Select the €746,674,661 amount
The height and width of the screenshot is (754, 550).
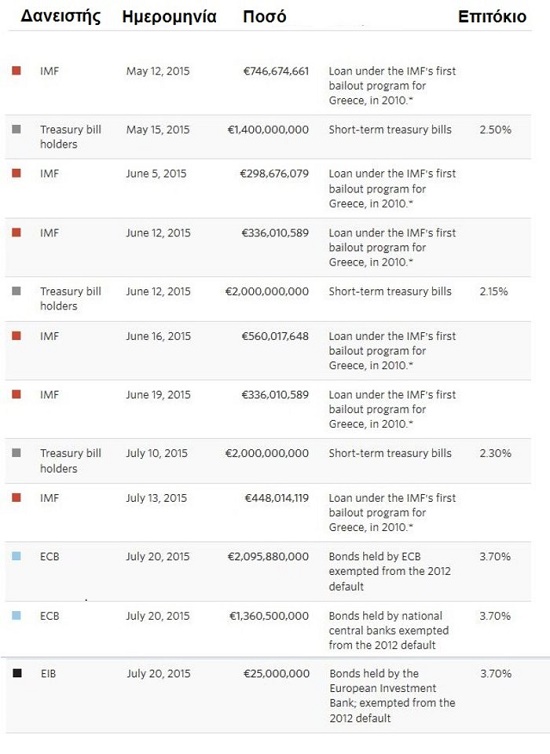(276, 71)
